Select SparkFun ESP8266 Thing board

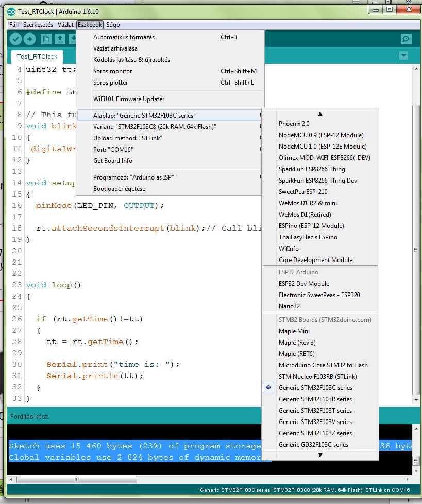coord(320,169)
